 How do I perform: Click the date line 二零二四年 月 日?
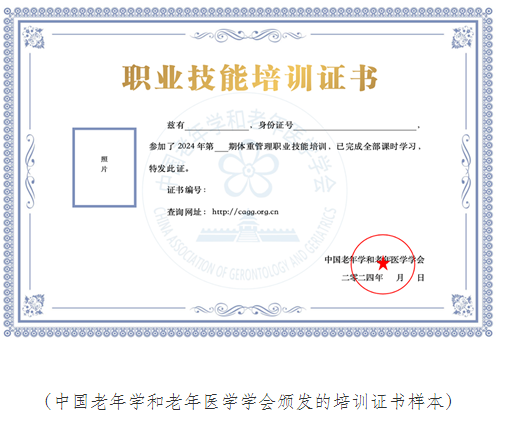383,277
